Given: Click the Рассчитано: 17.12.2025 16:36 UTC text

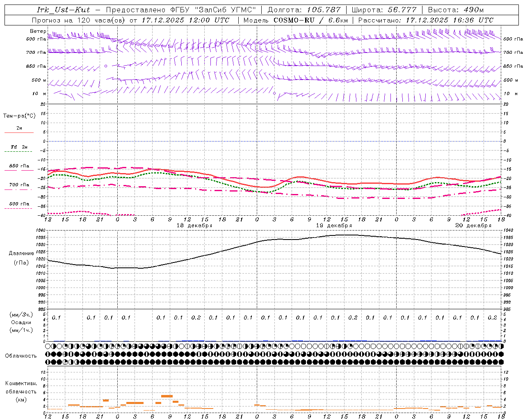Looking at the screenshot, I should coord(426,20).
